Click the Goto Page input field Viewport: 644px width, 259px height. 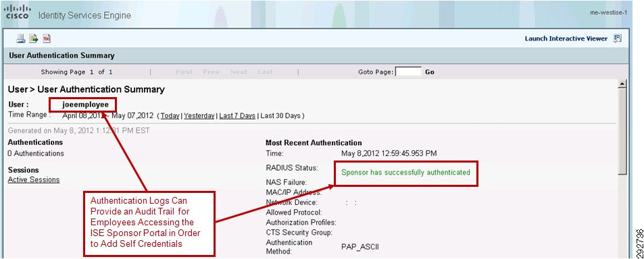pos(408,71)
